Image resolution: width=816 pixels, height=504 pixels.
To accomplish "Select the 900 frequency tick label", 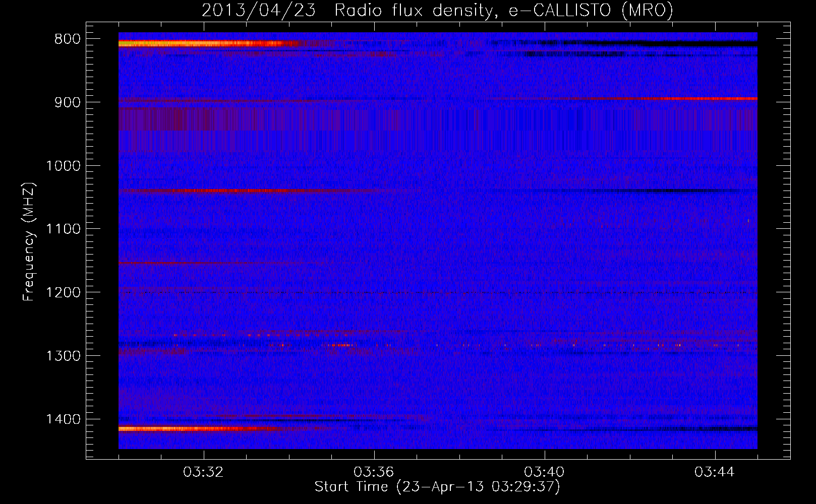I will 68,102.
